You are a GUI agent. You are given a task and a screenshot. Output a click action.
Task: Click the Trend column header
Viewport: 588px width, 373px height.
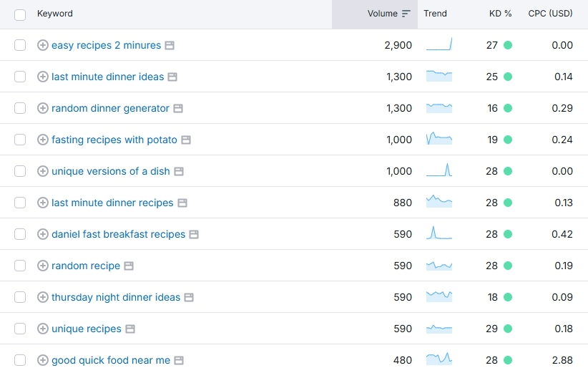click(435, 14)
